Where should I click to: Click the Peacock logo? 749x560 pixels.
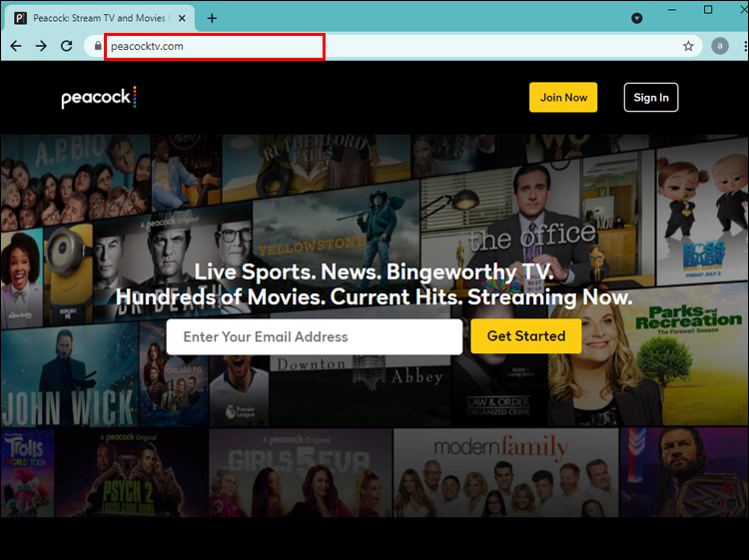[x=99, y=98]
